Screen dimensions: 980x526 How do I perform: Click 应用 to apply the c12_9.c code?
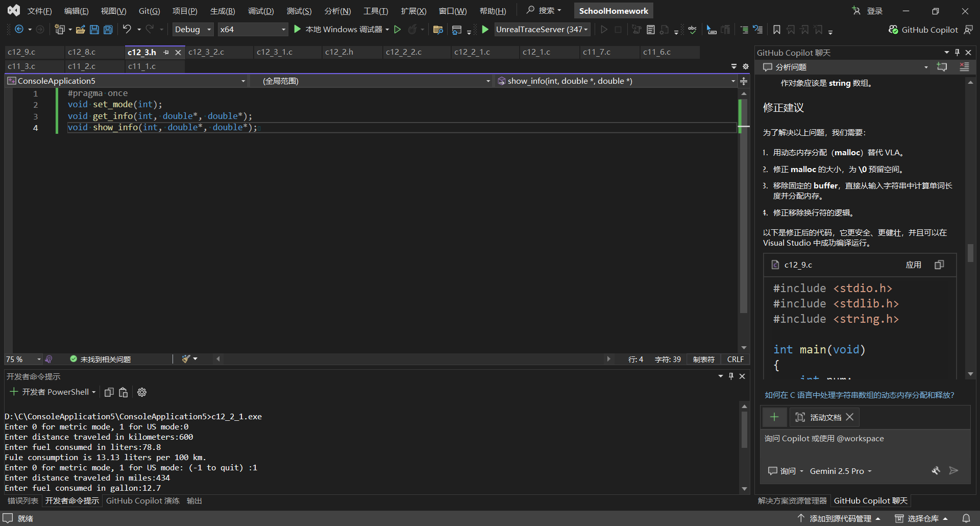pos(914,265)
